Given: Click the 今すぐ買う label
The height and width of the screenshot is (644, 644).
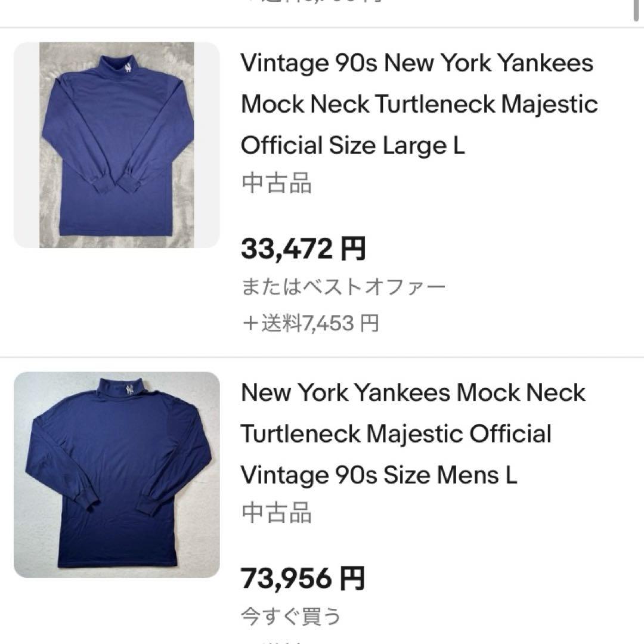Looking at the screenshot, I should pos(291,616).
